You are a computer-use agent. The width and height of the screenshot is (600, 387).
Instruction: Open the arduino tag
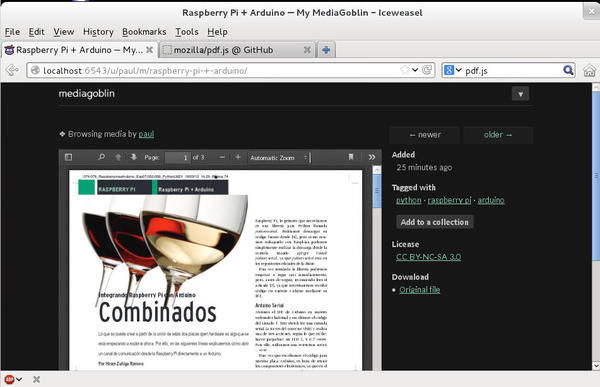(491, 200)
